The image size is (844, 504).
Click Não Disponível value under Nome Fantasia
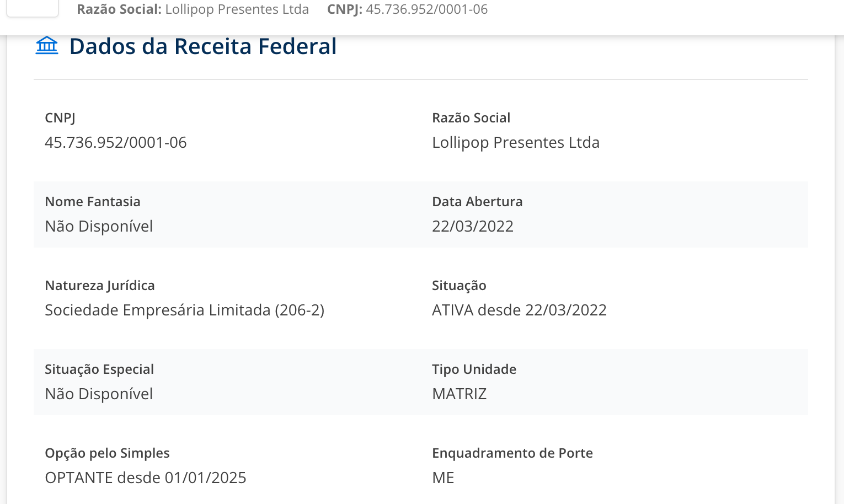coord(99,226)
